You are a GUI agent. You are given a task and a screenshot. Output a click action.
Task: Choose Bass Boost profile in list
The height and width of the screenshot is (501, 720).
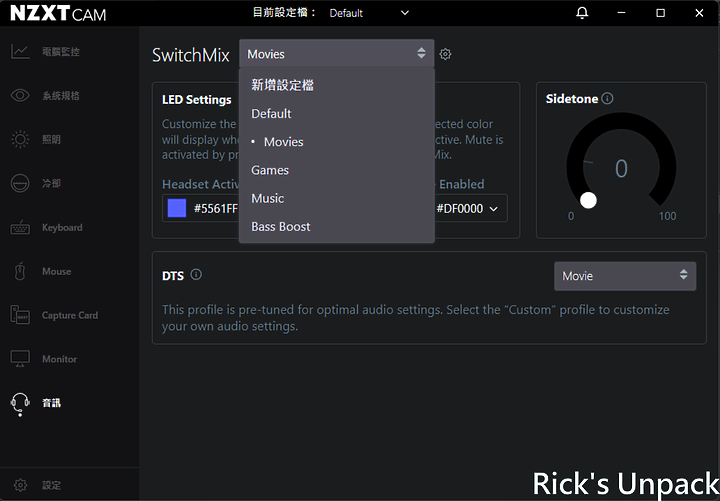point(337,227)
